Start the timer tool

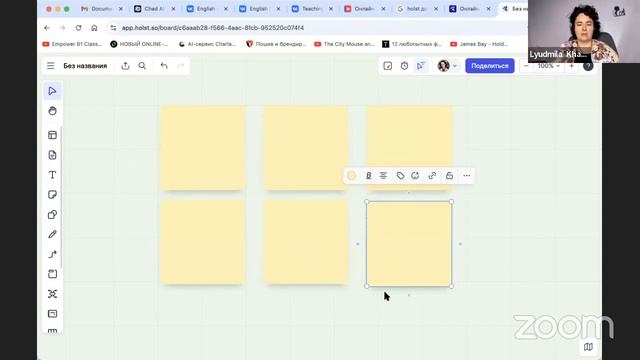pos(404,66)
